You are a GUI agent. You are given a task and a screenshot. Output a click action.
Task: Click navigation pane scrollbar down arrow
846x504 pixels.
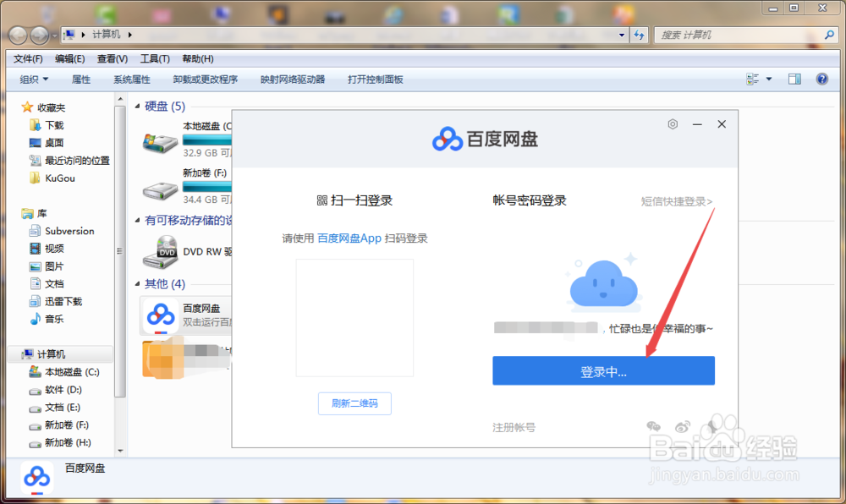click(x=120, y=452)
